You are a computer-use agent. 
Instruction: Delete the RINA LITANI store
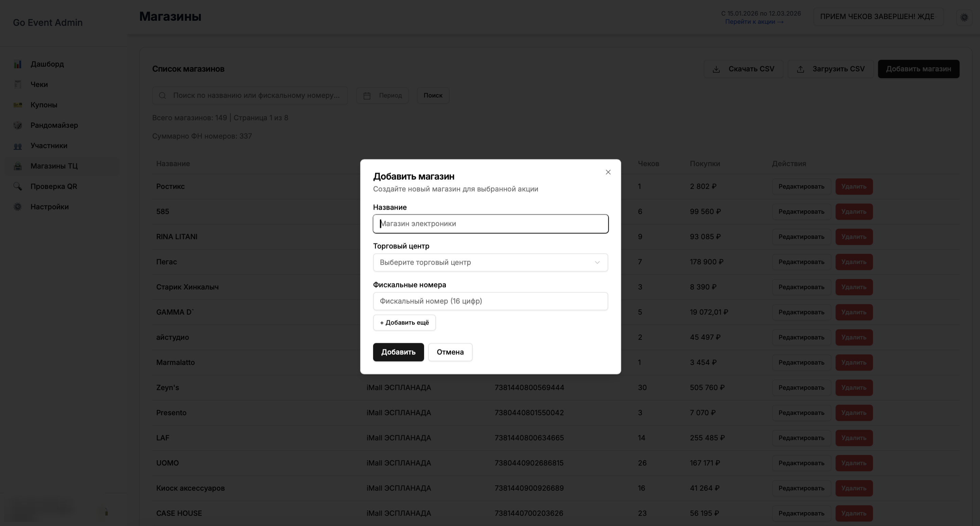coord(854,237)
